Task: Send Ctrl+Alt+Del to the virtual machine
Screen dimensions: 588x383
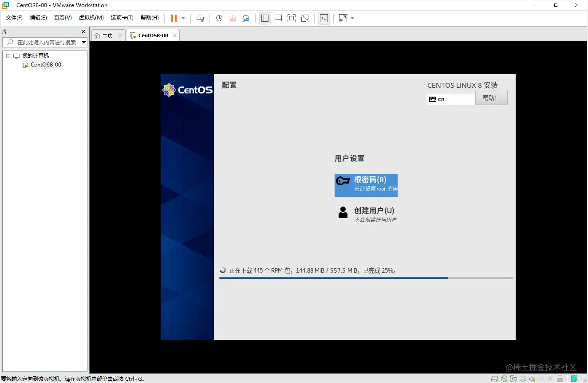Action: [200, 18]
